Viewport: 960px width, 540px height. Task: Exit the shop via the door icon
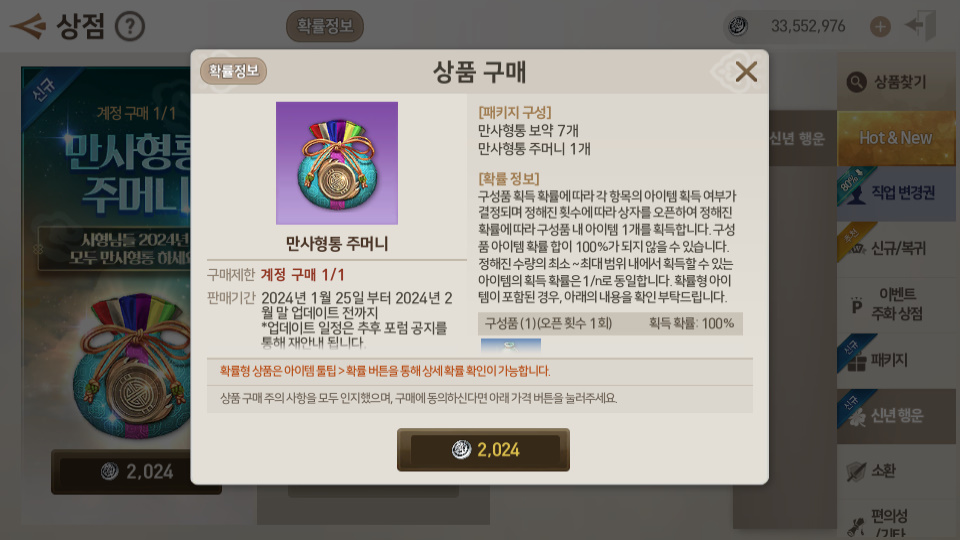pos(921,26)
